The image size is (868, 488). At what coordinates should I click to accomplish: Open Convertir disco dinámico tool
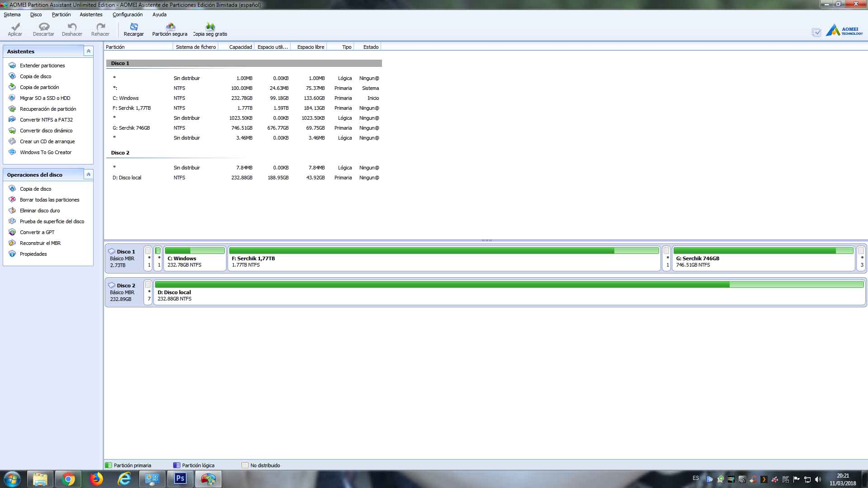point(46,131)
